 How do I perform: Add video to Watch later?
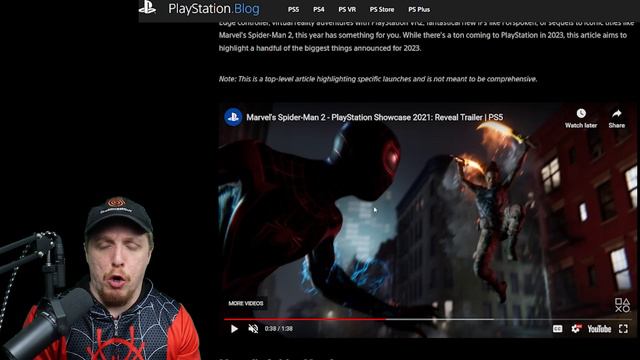pos(581,118)
